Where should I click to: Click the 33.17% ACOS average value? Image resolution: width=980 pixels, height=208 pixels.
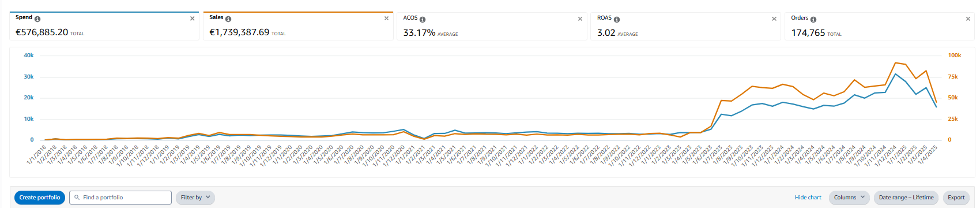[419, 33]
